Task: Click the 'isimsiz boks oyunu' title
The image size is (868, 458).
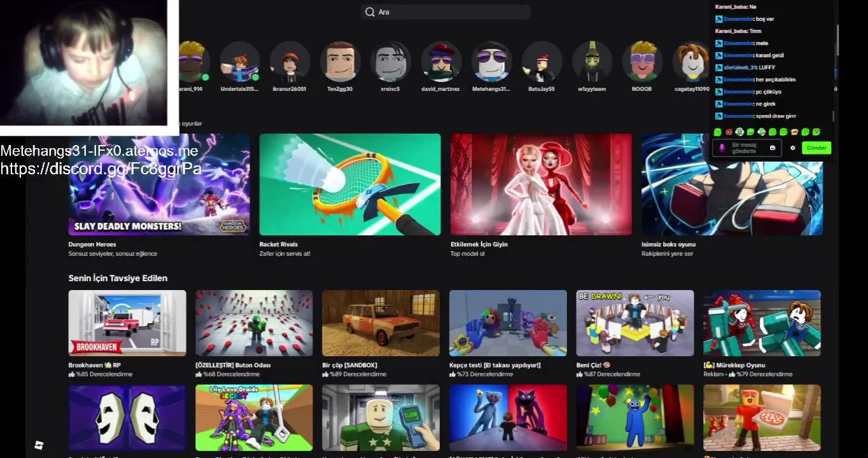Action: coord(668,244)
